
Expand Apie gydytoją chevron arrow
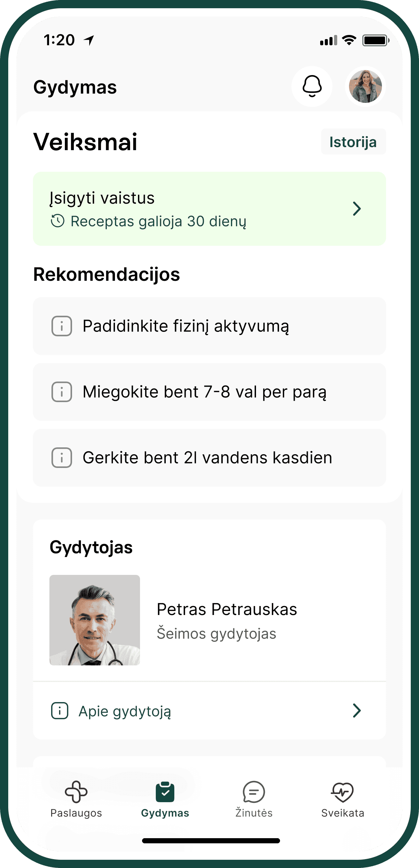point(357,711)
